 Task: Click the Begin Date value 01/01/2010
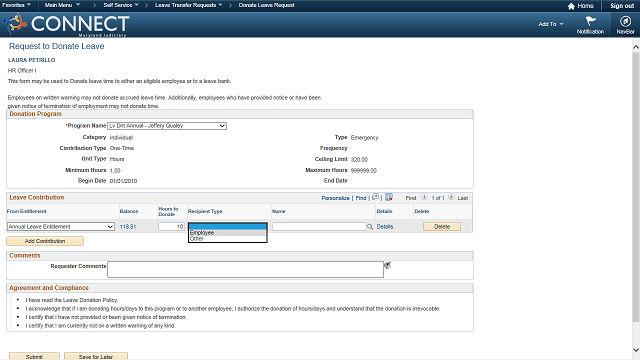(123, 181)
